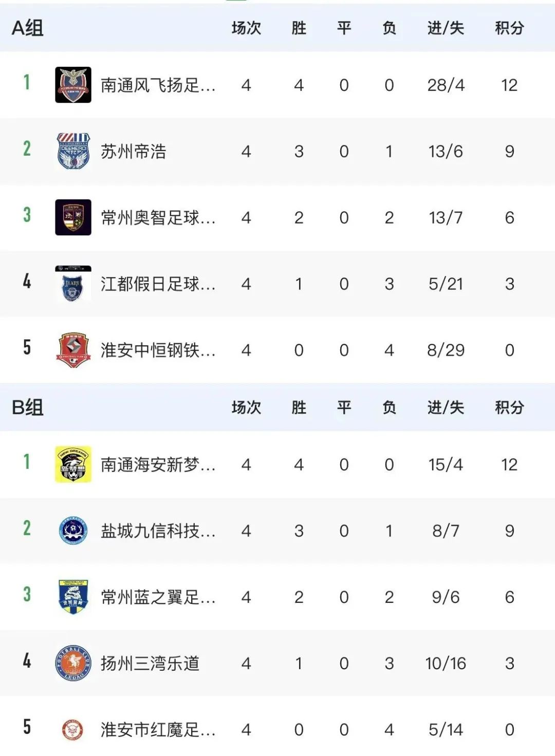Sort B组 by 进/失 column header
The image size is (555, 756).
click(446, 407)
